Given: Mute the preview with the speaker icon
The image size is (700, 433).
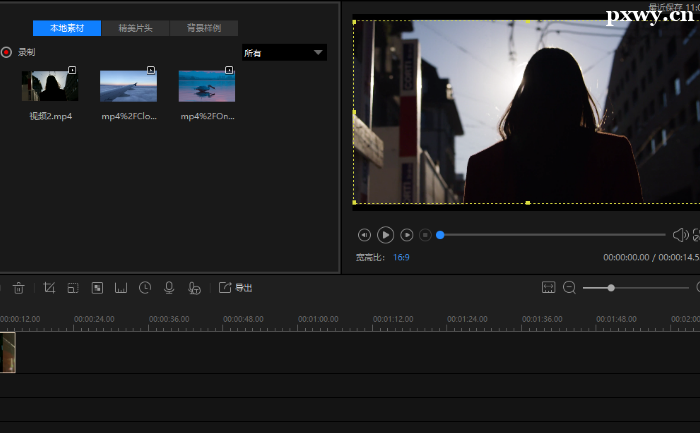Looking at the screenshot, I should pos(680,235).
